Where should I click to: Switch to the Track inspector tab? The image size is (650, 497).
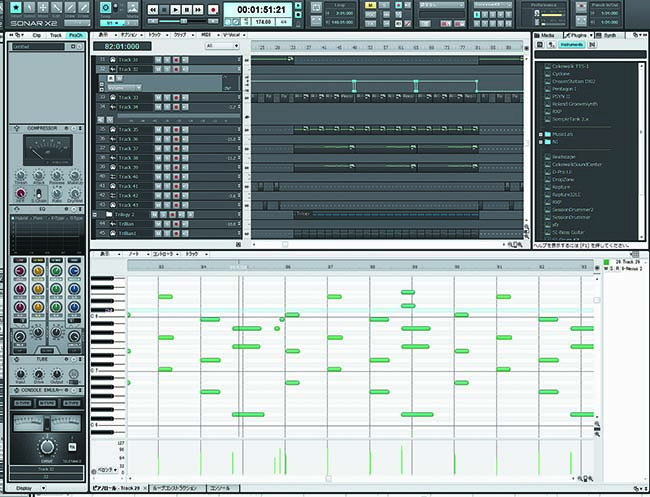pyautogui.click(x=56, y=36)
